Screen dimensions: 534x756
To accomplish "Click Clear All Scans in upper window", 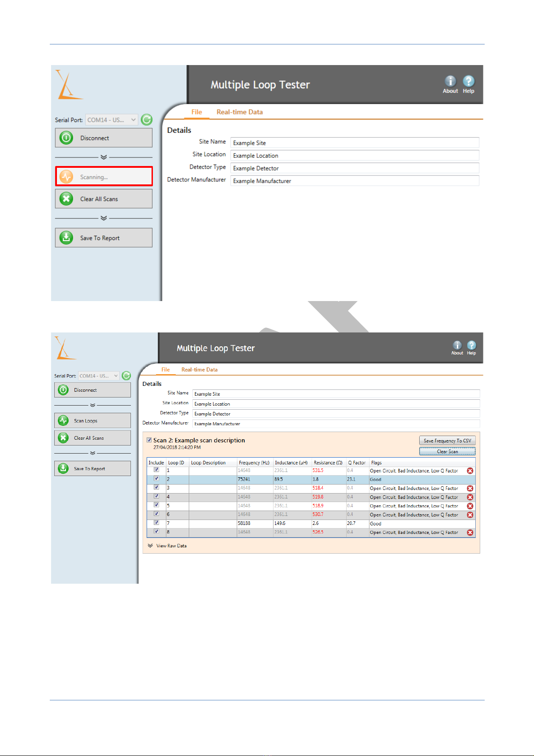I will tap(104, 199).
